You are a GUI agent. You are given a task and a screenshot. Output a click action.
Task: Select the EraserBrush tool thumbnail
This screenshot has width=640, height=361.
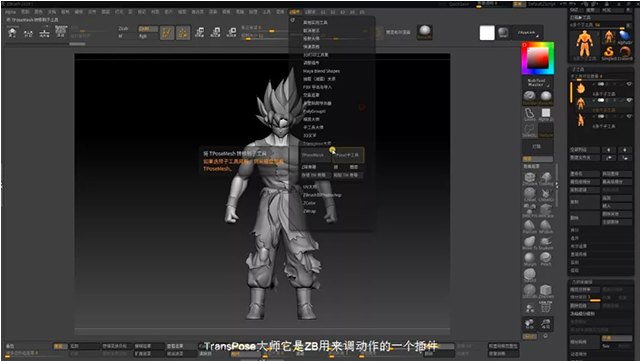(624, 53)
